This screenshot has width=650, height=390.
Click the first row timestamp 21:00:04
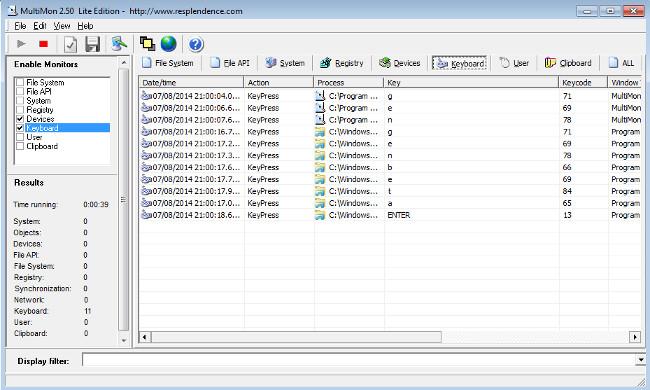(196, 96)
